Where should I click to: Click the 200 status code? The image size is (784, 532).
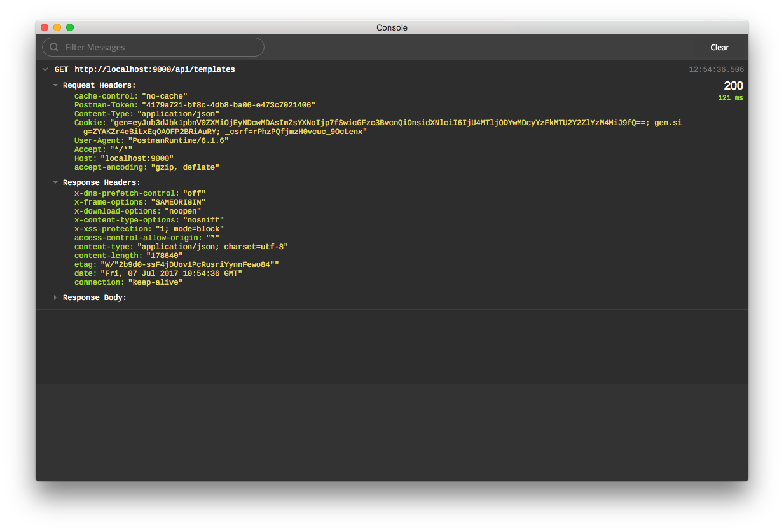tap(733, 86)
